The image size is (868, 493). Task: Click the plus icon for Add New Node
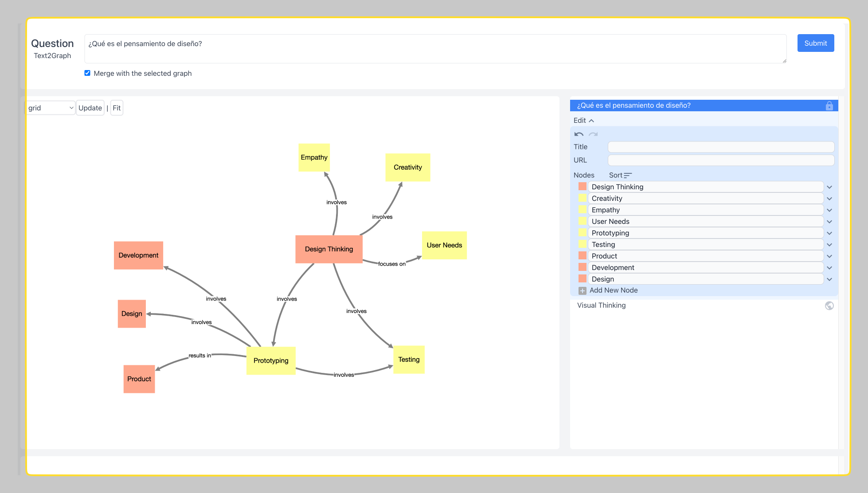[x=583, y=291]
